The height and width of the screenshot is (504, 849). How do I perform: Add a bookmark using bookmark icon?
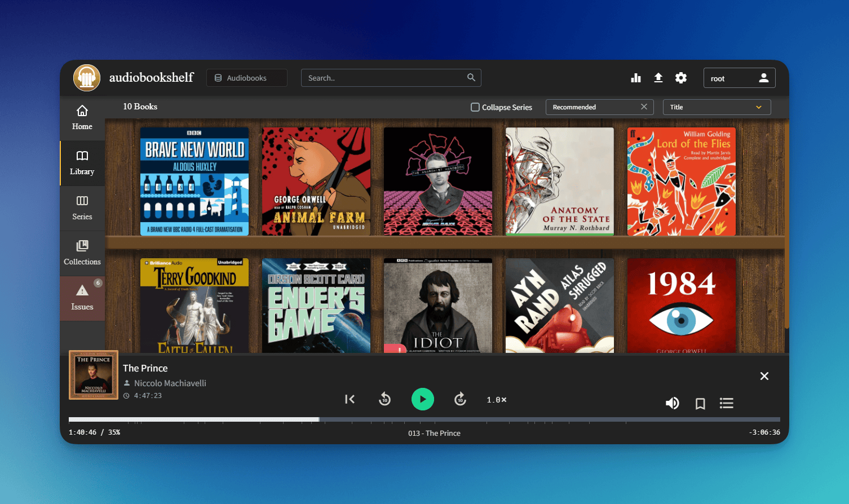pos(700,403)
